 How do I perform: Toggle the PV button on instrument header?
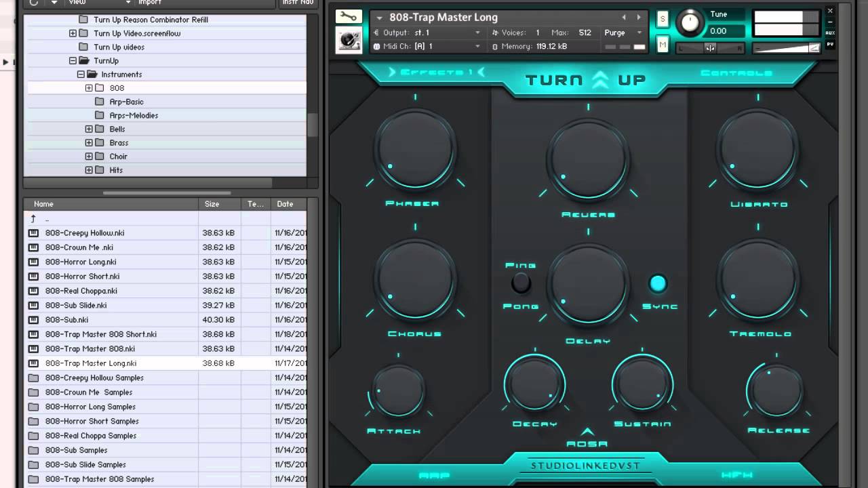click(x=830, y=45)
